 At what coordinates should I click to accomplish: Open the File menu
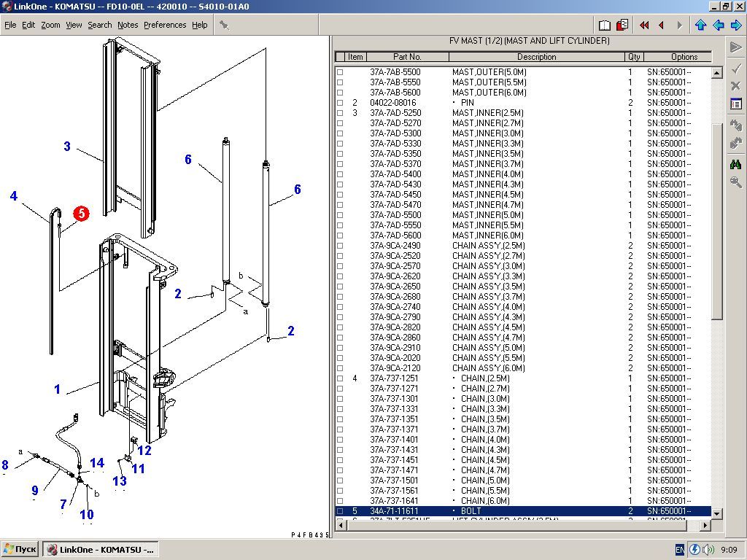pos(10,25)
